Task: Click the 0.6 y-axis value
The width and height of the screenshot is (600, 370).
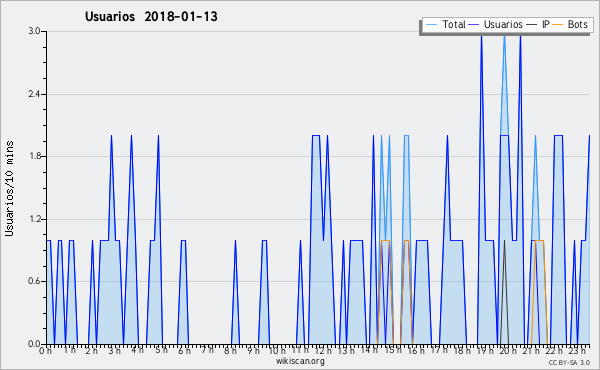Action: point(34,282)
